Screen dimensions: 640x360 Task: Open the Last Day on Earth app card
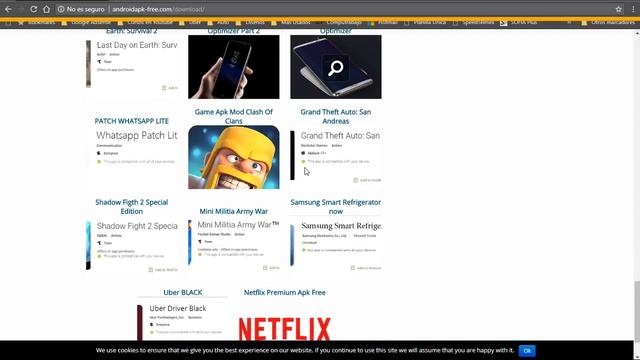(131, 67)
